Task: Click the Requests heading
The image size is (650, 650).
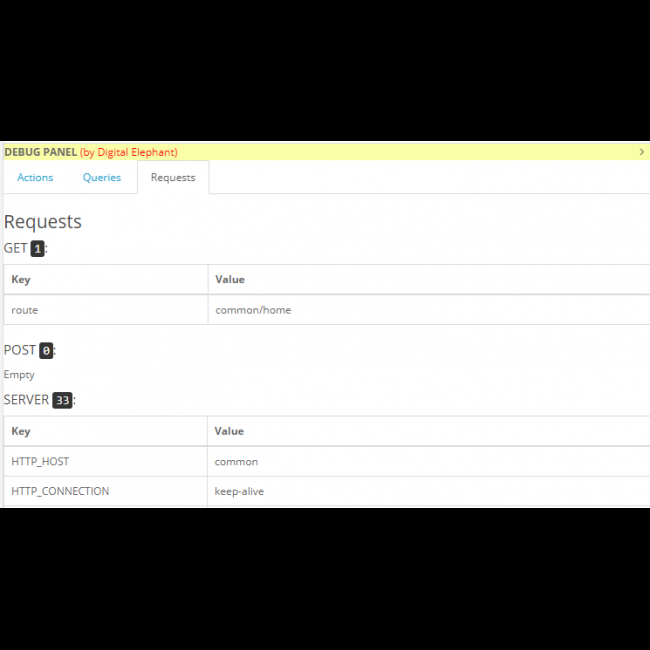Action: [x=43, y=222]
